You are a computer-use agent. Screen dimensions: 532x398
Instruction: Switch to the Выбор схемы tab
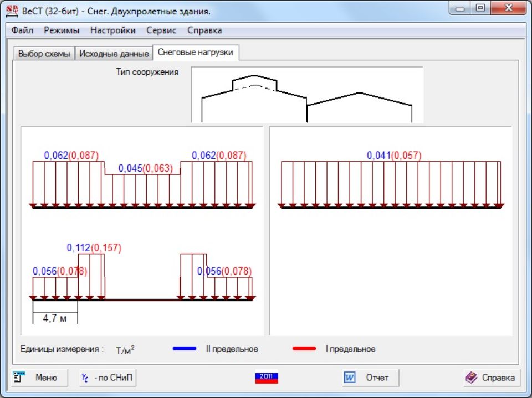point(44,54)
